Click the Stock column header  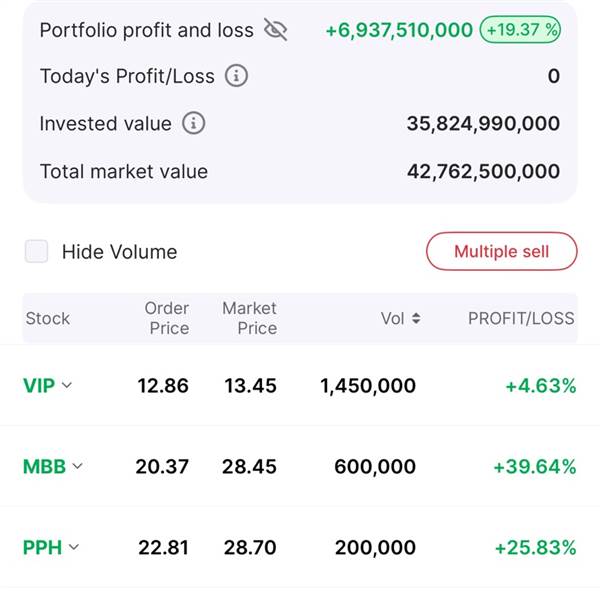click(x=48, y=318)
